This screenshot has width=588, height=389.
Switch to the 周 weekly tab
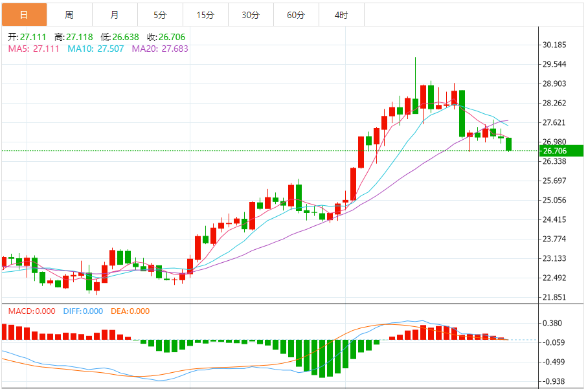(x=69, y=15)
